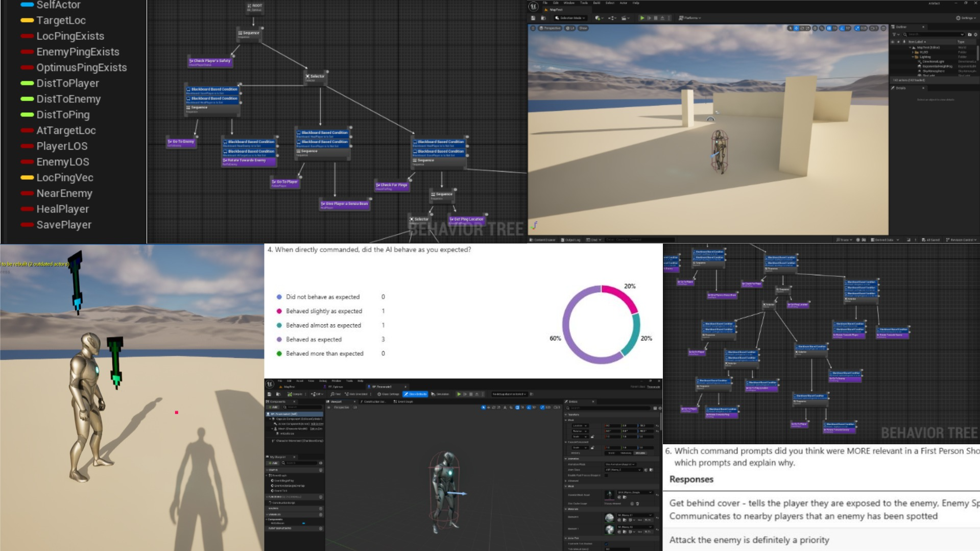Click the Compile button in blueprint editor
Viewport: 980px width, 551px height.
pos(295,394)
